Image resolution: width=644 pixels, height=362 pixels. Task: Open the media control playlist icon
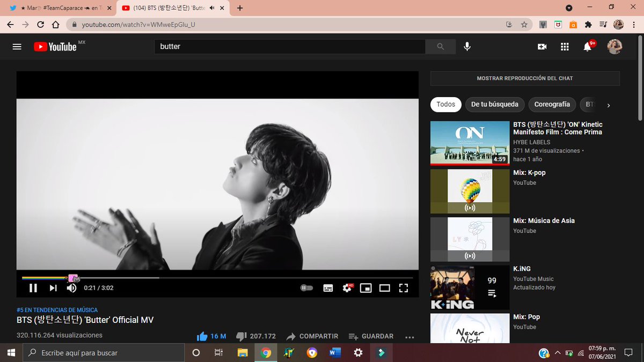pyautogui.click(x=603, y=25)
